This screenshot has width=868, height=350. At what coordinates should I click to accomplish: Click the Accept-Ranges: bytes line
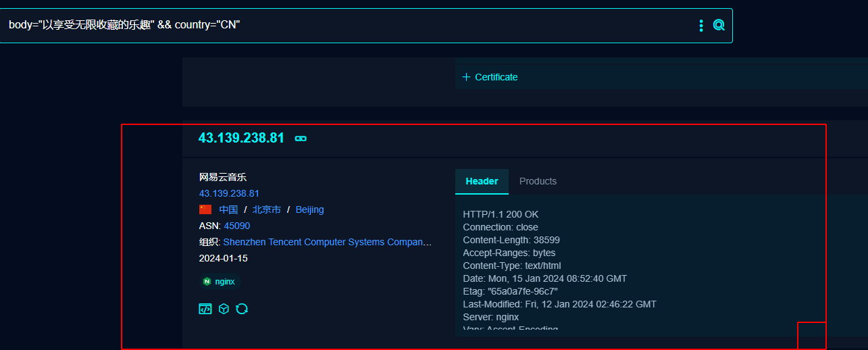509,253
